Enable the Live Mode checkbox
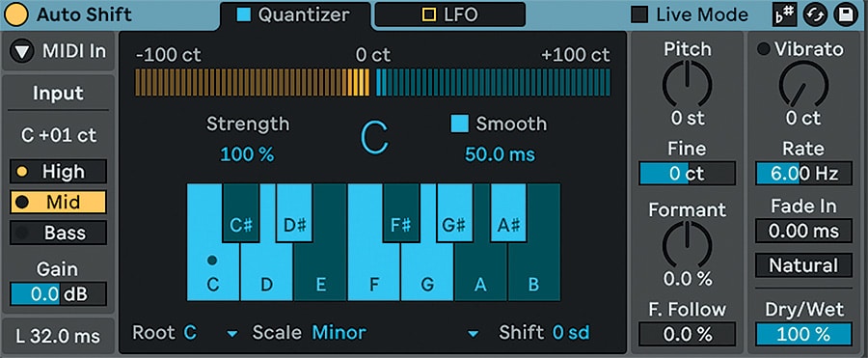868x358 pixels. coord(640,15)
